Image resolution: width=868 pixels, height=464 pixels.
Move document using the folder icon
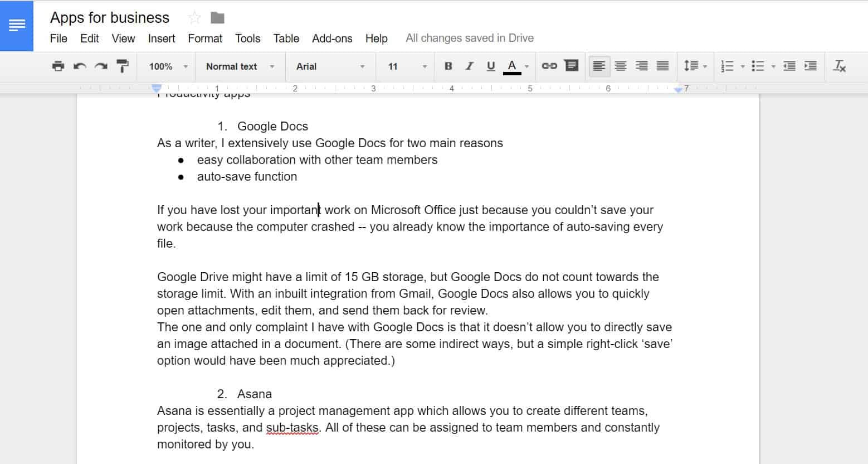click(217, 18)
